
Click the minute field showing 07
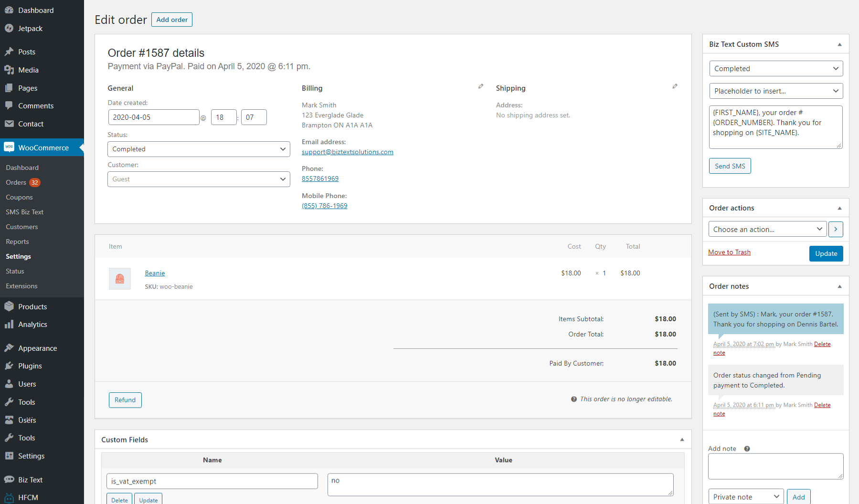tap(254, 117)
